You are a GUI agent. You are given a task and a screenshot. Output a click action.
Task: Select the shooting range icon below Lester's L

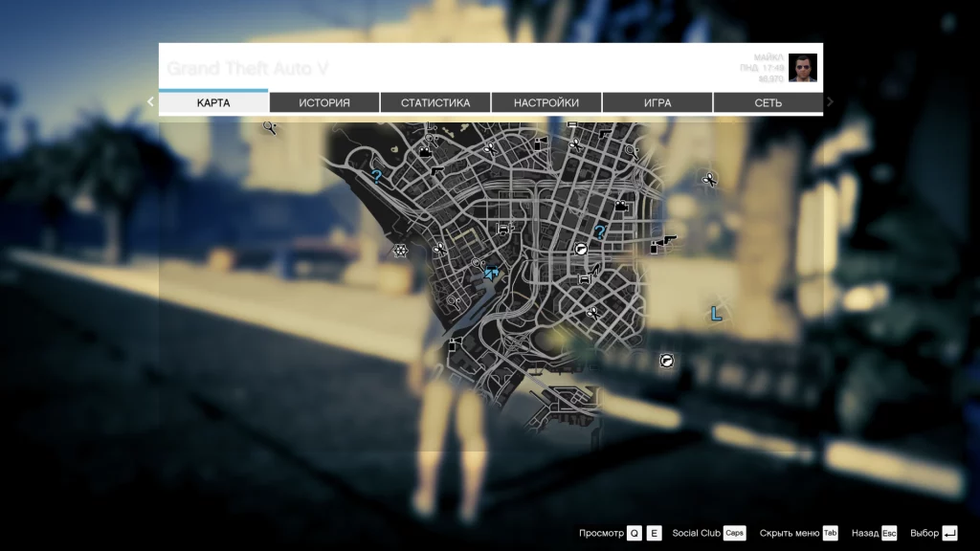[x=667, y=361]
